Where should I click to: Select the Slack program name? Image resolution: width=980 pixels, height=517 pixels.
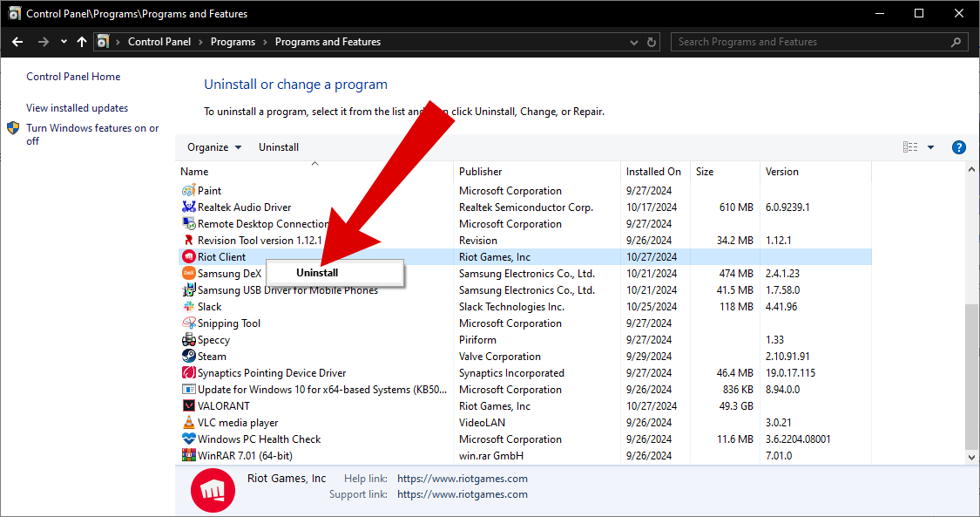coord(209,306)
